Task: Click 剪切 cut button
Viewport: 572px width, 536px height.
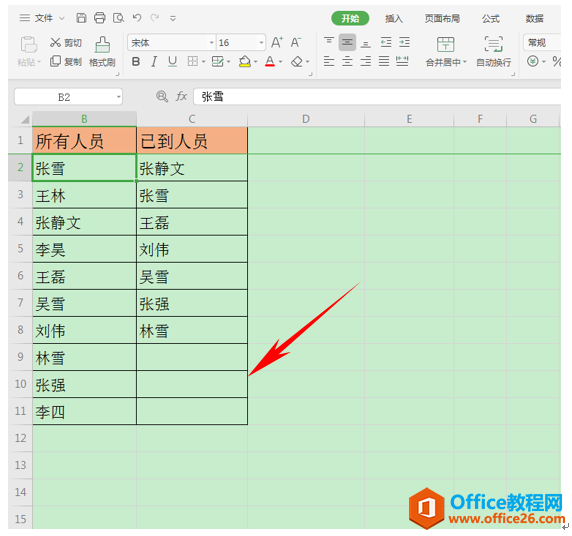Action: (x=66, y=43)
